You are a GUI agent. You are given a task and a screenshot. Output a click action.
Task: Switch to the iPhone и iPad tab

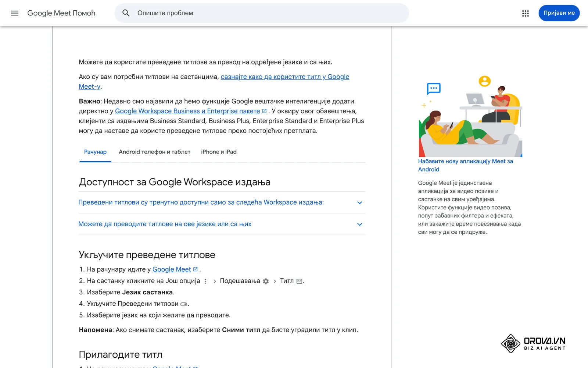pyautogui.click(x=219, y=152)
